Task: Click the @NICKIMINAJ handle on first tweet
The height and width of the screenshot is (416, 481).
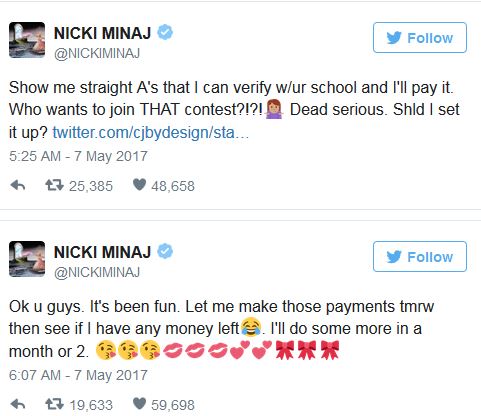Action: [97, 53]
